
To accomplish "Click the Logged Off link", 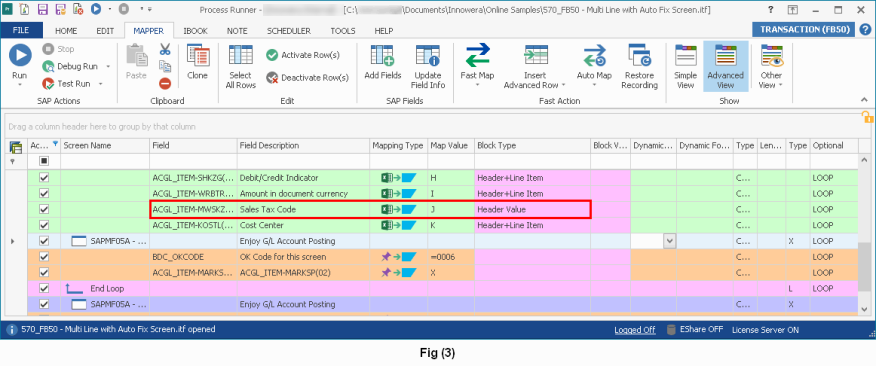I will pos(635,330).
